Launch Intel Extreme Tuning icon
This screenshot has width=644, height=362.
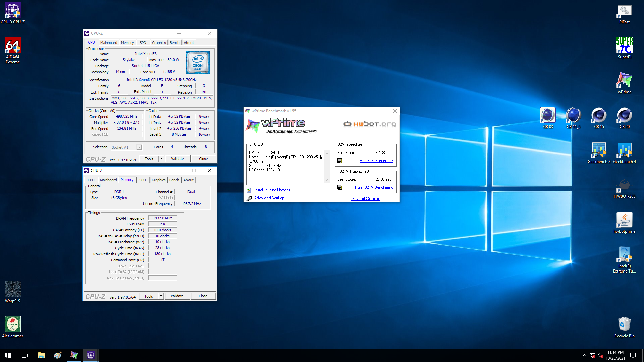[624, 260]
